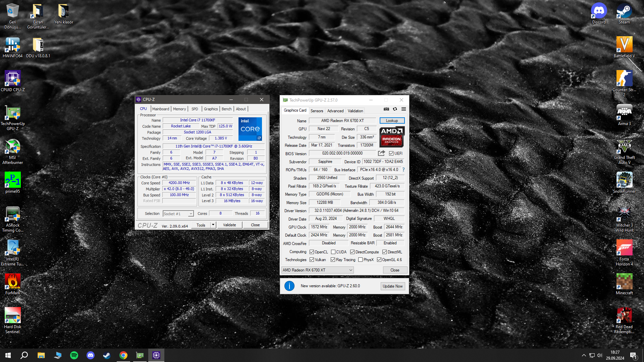
Task: Expand the CPU-Z Tools dropdown arrow
Action: click(x=213, y=225)
